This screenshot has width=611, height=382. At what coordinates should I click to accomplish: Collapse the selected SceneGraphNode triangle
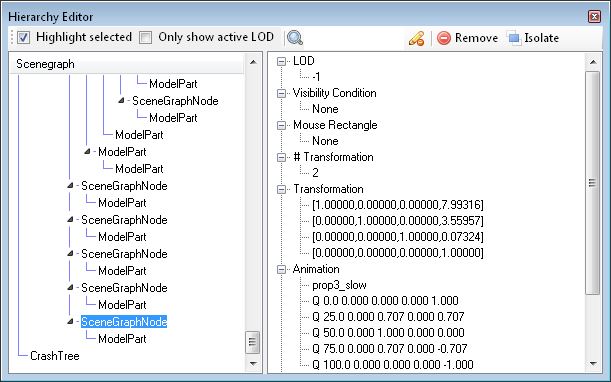point(70,322)
